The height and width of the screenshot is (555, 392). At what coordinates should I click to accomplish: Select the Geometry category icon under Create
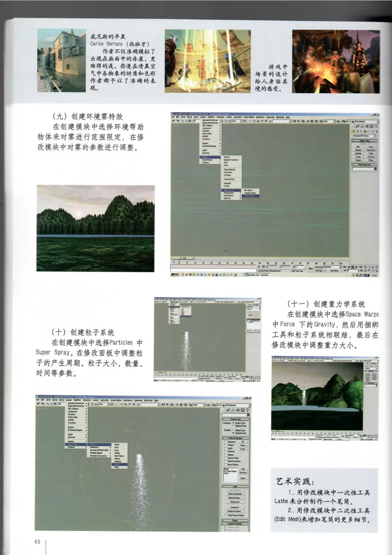tap(353, 131)
